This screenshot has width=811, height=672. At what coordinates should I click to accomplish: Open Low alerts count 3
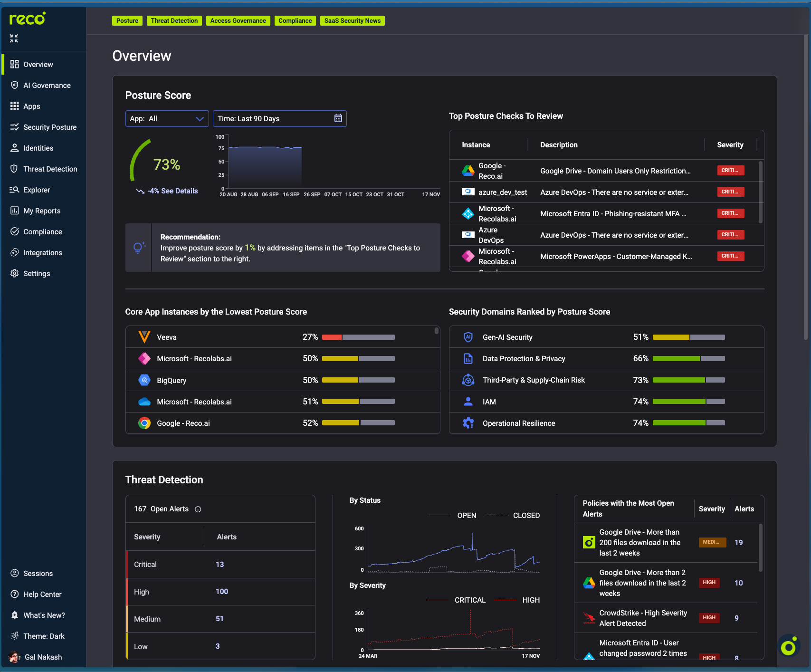218,646
